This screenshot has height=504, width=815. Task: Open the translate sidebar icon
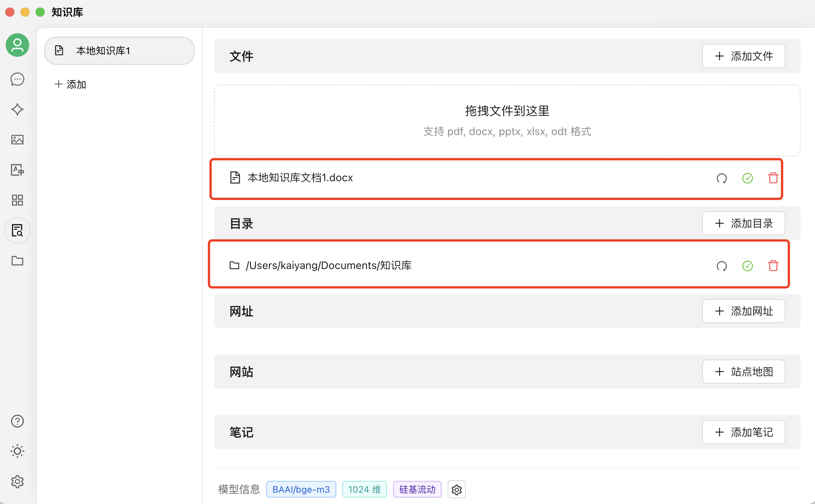pos(17,170)
